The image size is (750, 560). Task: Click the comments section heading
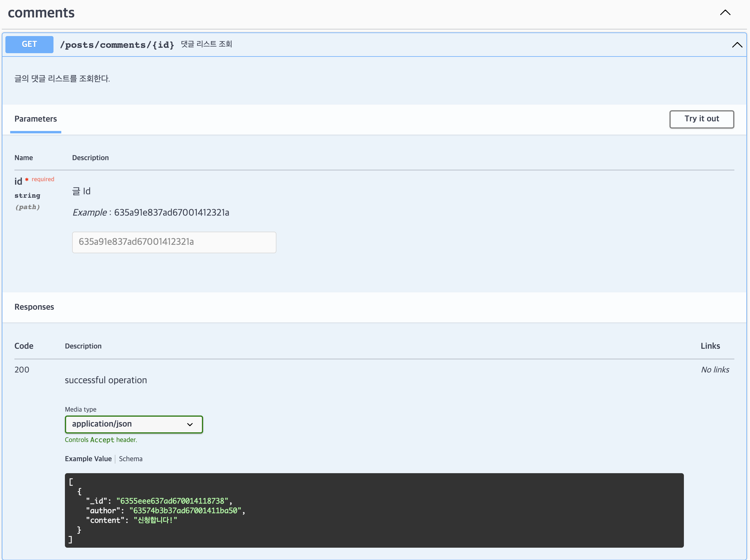point(41,13)
